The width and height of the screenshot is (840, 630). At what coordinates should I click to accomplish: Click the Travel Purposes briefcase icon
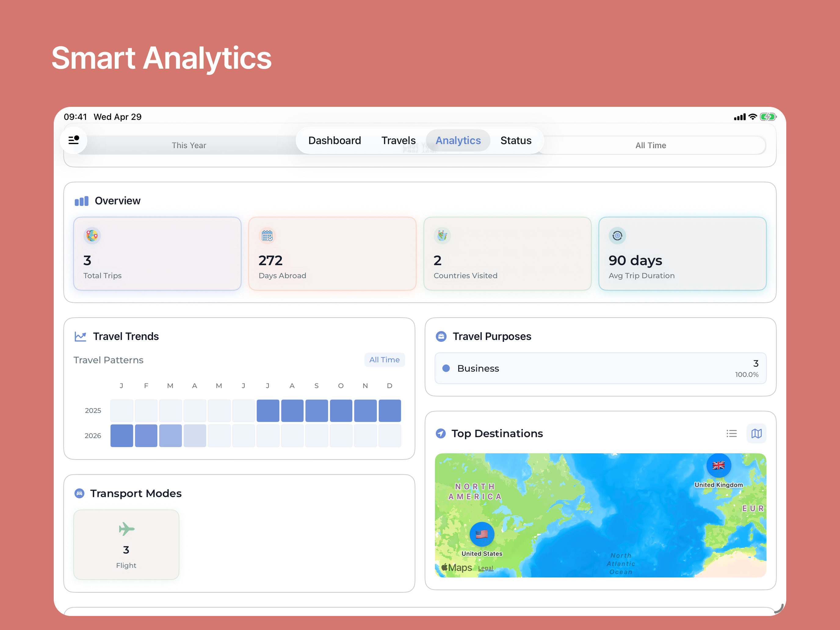(441, 336)
